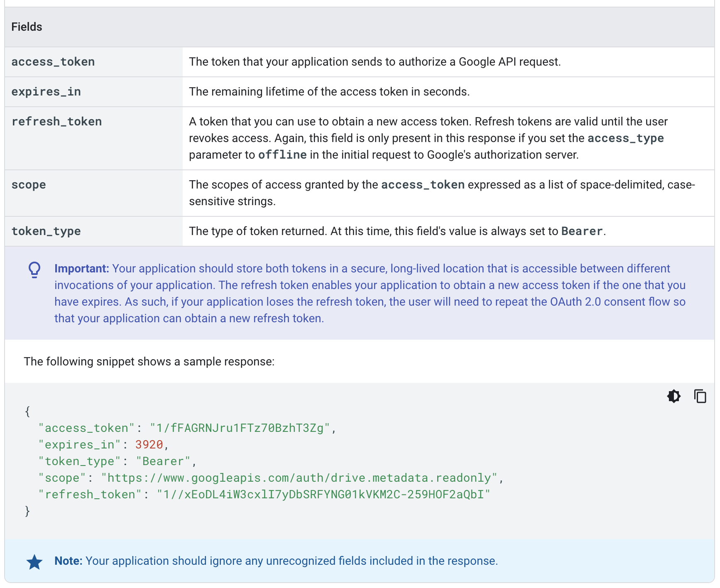Click the access_token value in code sample
The height and width of the screenshot is (588, 720).
(x=240, y=428)
